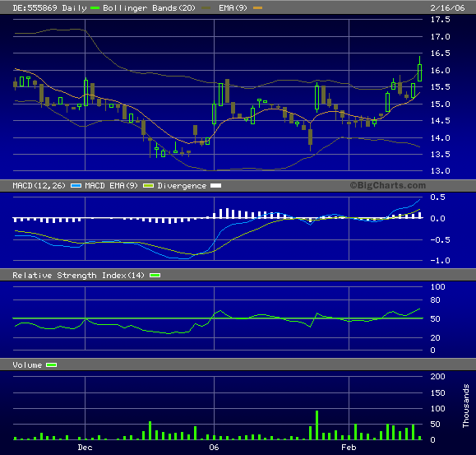Click the DE:555869 ticker label

point(35,8)
